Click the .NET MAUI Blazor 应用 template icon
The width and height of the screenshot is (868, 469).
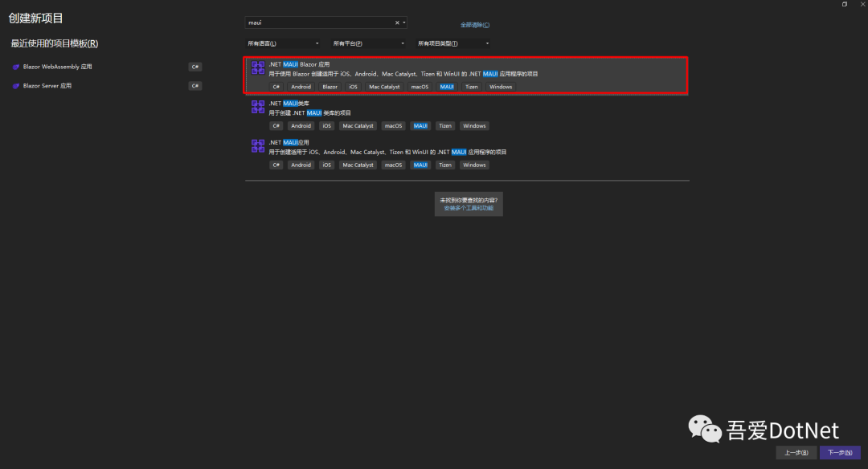click(258, 67)
